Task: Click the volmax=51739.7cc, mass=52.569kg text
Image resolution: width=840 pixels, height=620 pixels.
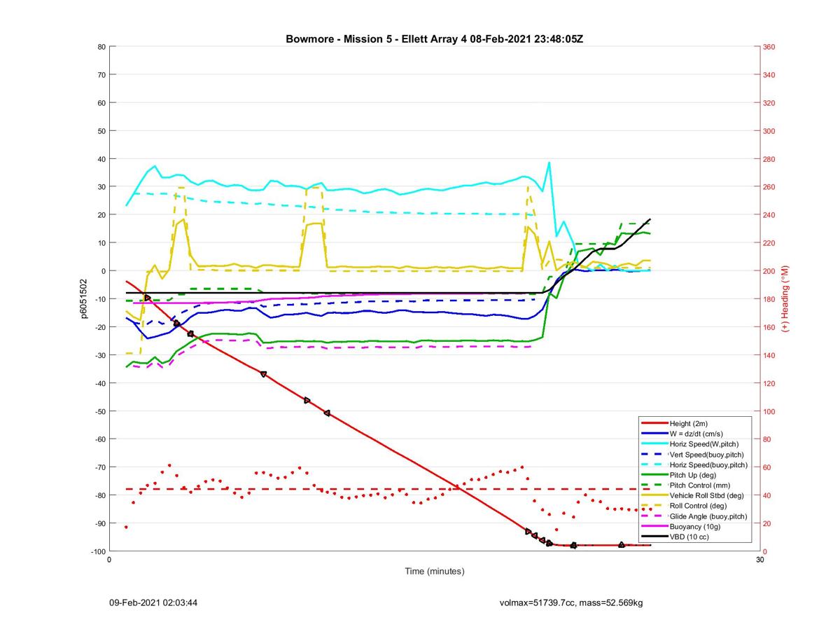Action: 571,602
